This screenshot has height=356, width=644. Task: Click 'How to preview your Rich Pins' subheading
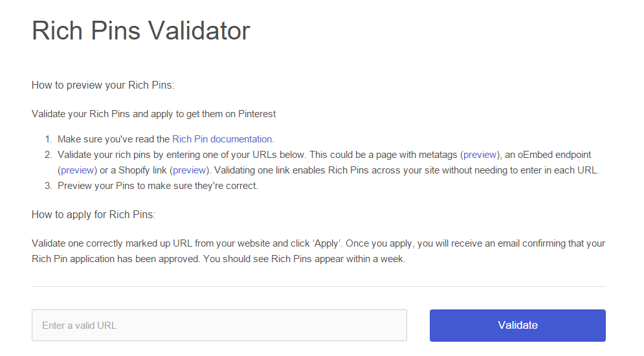(103, 85)
